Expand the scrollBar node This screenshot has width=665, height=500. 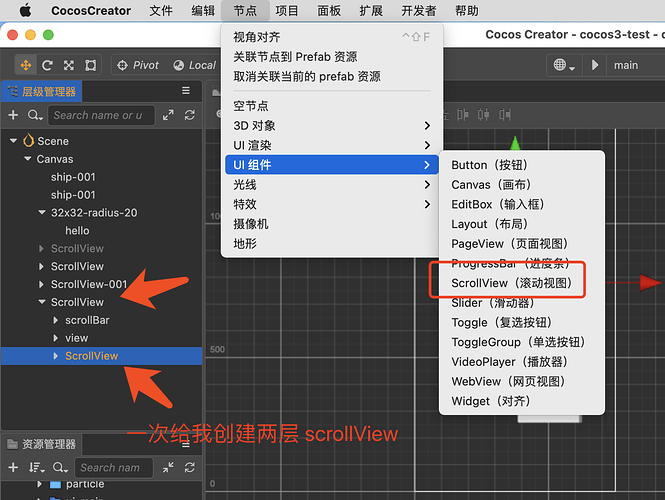coord(56,320)
